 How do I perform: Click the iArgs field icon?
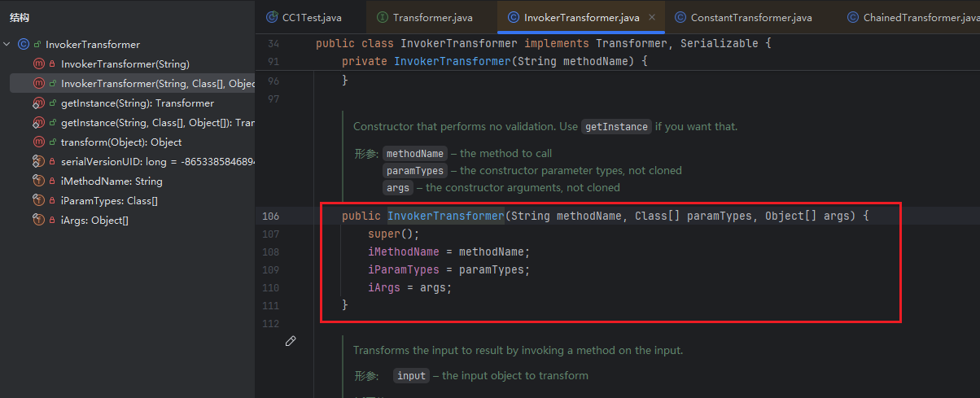tap(38, 221)
